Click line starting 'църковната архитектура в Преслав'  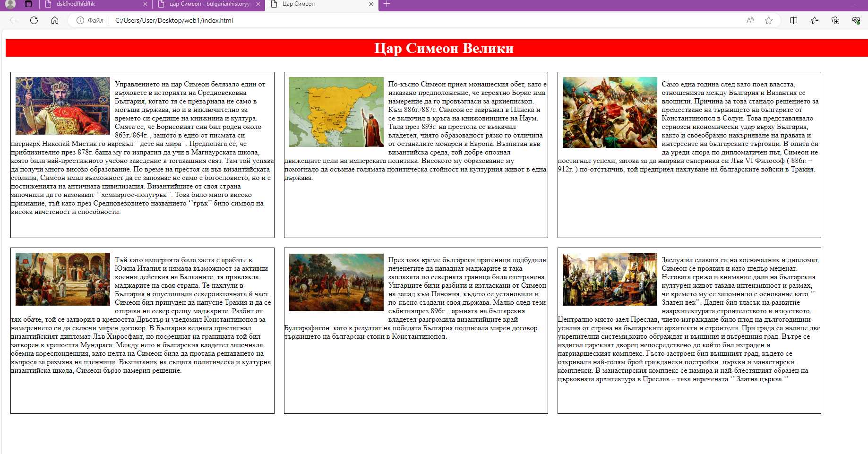tap(673, 379)
